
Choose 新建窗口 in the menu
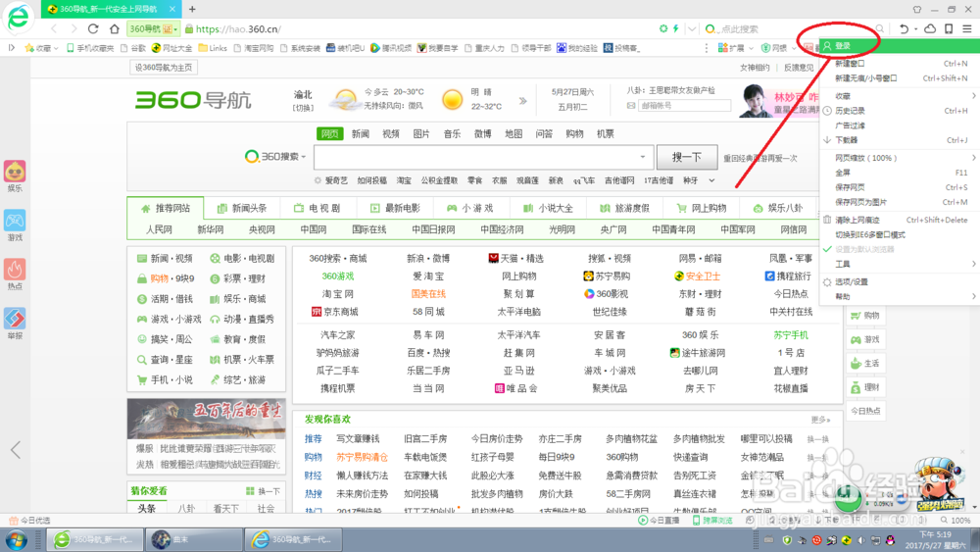point(898,63)
